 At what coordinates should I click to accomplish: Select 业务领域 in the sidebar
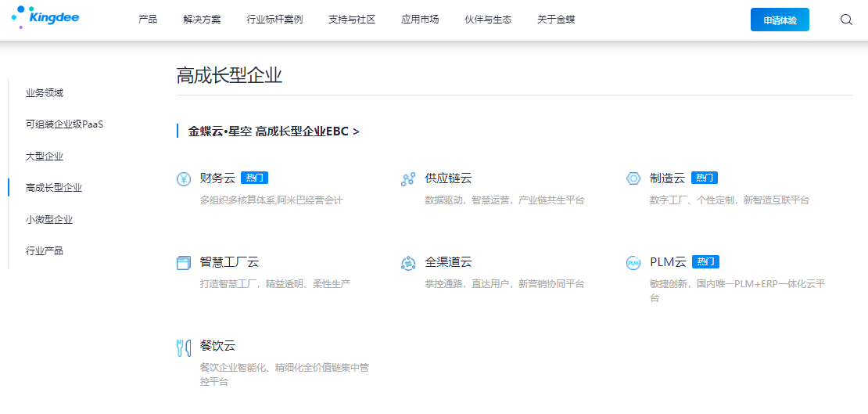pos(45,93)
